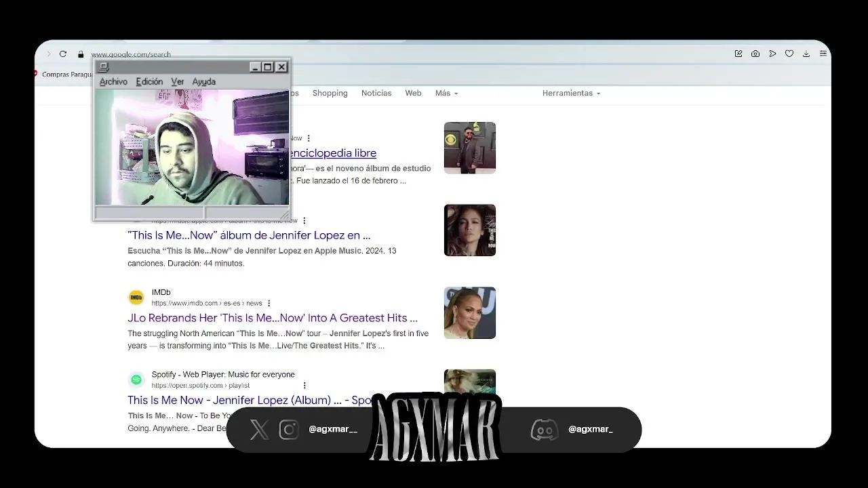Screen dimensions: 868x488
Task: Open the Edición menu in webcam window
Action: point(149,81)
